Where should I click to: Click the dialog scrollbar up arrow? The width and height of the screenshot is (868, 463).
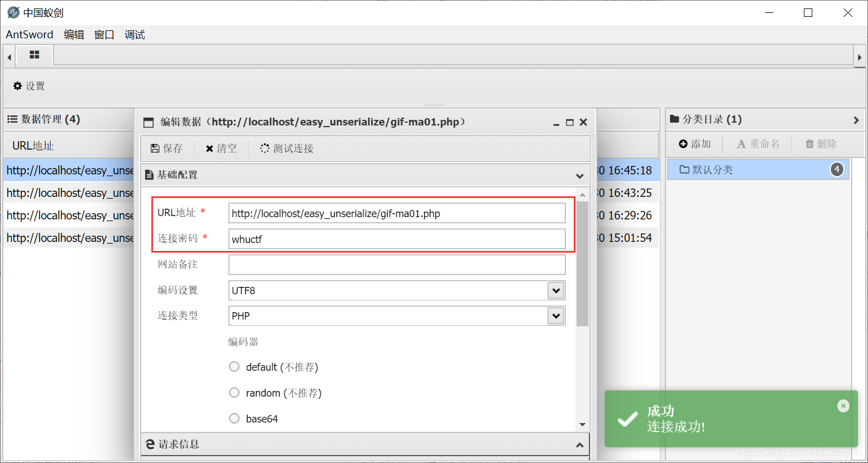582,195
